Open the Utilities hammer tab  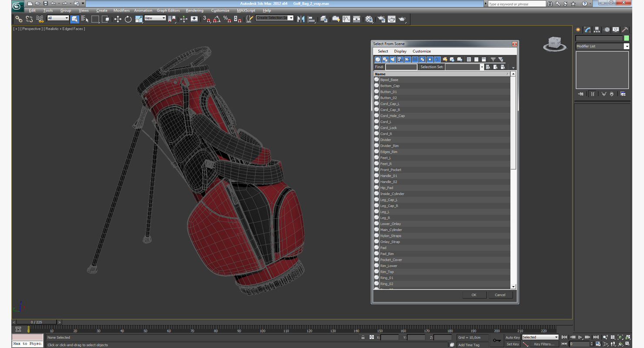tap(625, 30)
